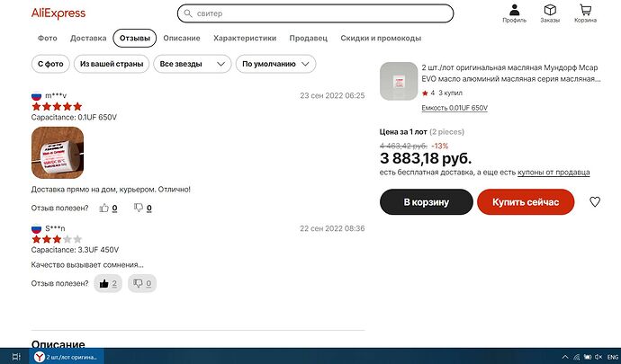Image resolution: width=621 pixels, height=364 pixels.
Task: Click Емкость 0.01UF 650V option link
Action: click(454, 108)
